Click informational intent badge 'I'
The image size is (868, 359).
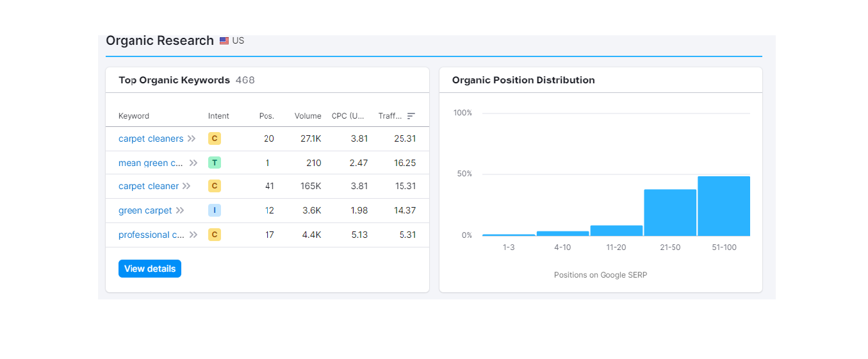click(215, 210)
